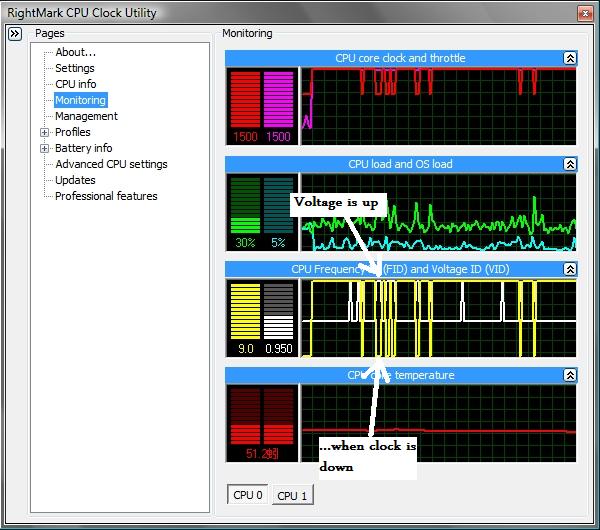Collapse the CPU core temperature graph
Screen dimensions: 600x530
click(570, 375)
